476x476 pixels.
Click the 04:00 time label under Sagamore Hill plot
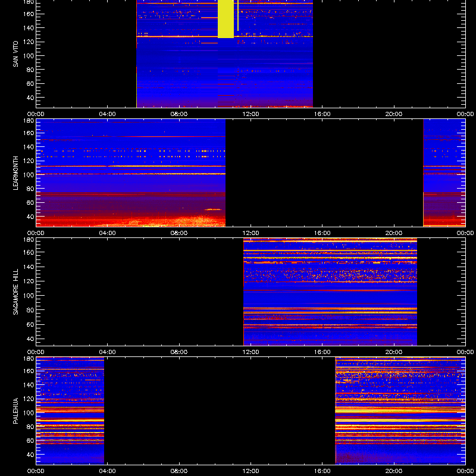[x=108, y=352]
